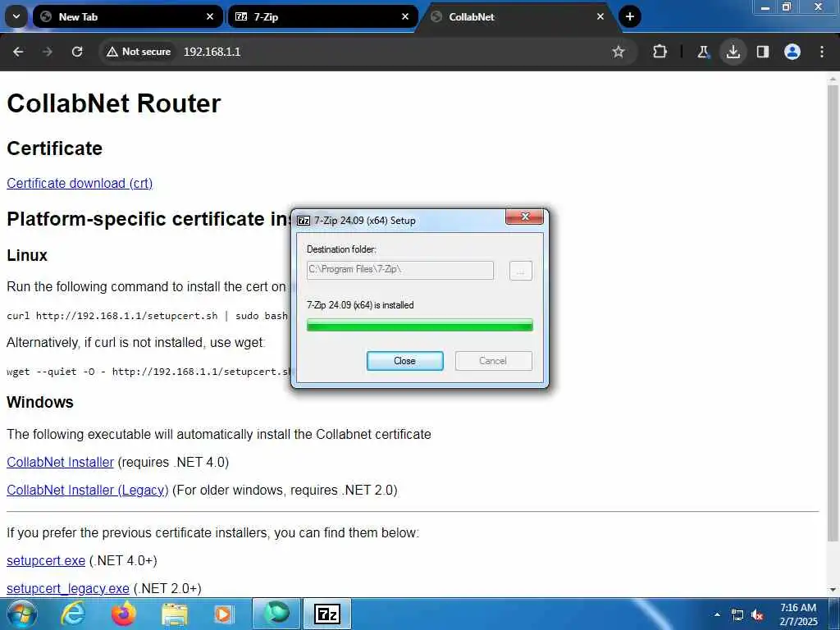Go back to previous page

[18, 52]
